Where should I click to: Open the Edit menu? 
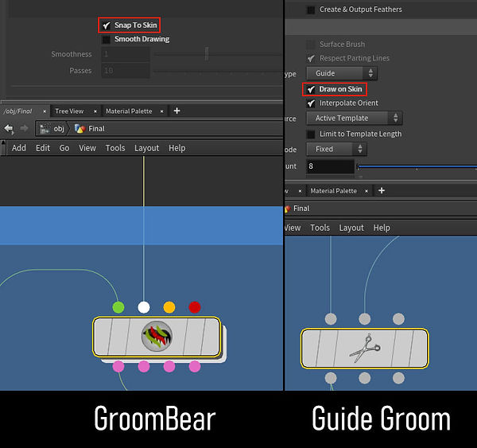(x=43, y=148)
